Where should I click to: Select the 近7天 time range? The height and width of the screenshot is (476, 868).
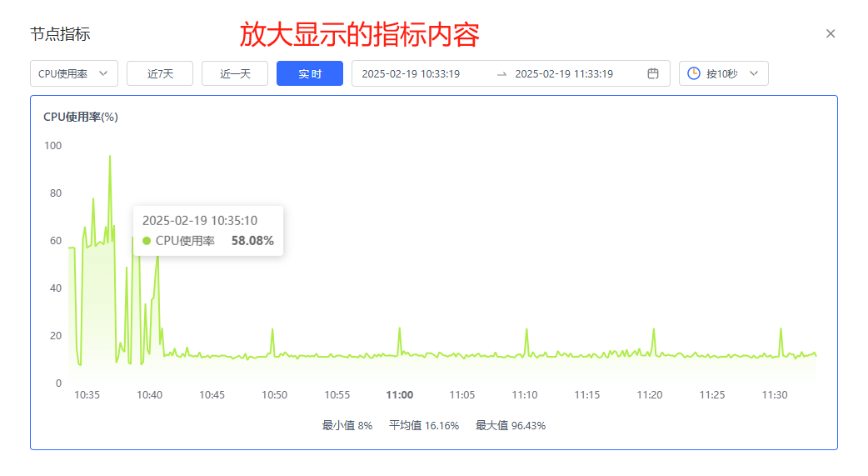pos(160,73)
